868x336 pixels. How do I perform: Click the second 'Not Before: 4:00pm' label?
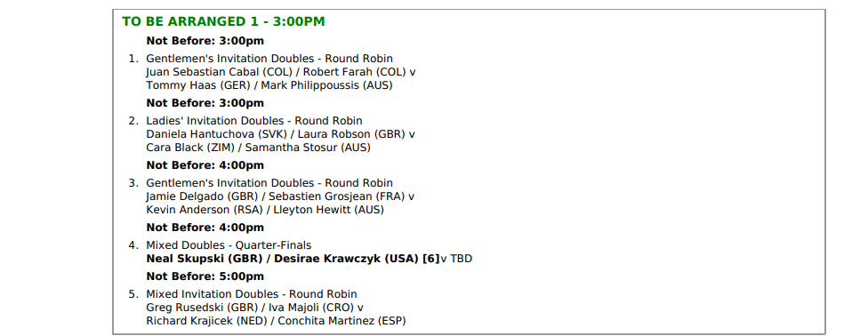tap(205, 227)
